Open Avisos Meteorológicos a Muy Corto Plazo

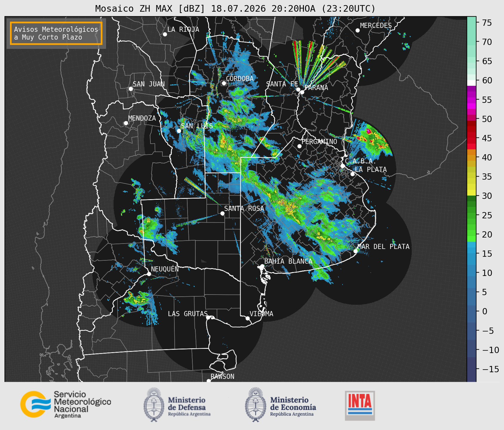point(56,33)
